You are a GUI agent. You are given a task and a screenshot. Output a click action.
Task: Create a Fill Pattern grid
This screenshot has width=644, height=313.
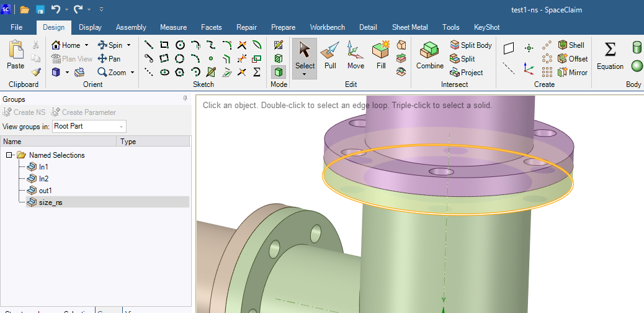[547, 73]
